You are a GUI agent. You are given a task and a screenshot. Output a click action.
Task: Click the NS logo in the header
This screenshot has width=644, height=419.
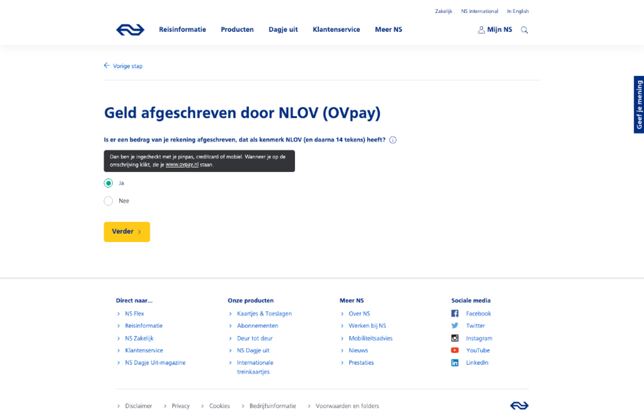coord(130,30)
